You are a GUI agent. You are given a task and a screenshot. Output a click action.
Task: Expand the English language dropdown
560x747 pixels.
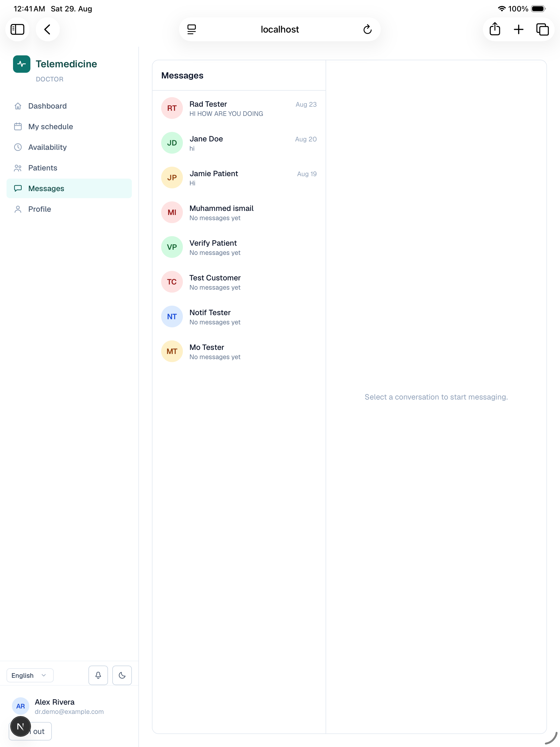click(x=30, y=675)
